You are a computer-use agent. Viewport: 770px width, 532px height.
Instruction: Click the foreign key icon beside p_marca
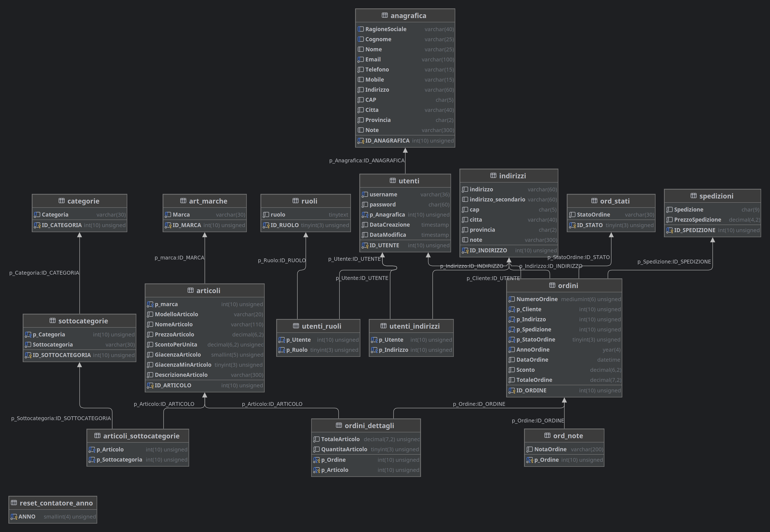click(x=150, y=304)
